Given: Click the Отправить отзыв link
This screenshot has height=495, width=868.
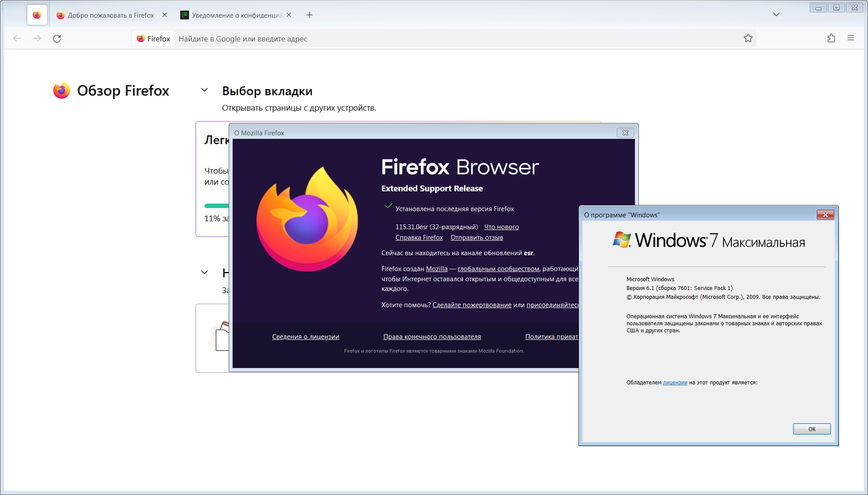Looking at the screenshot, I should (x=477, y=238).
